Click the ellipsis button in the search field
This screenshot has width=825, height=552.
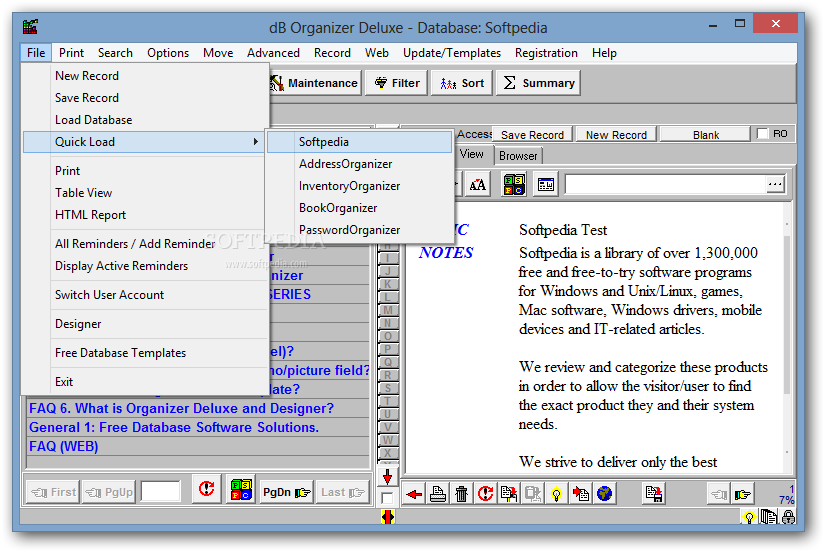tap(774, 185)
